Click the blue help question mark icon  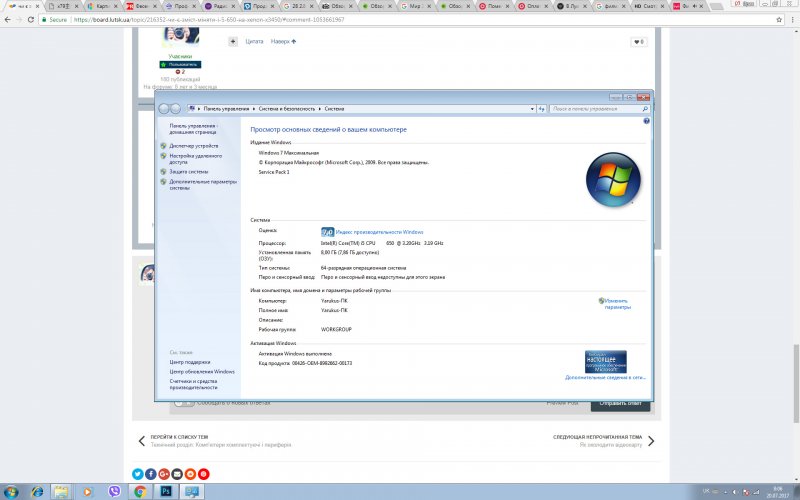click(x=646, y=120)
